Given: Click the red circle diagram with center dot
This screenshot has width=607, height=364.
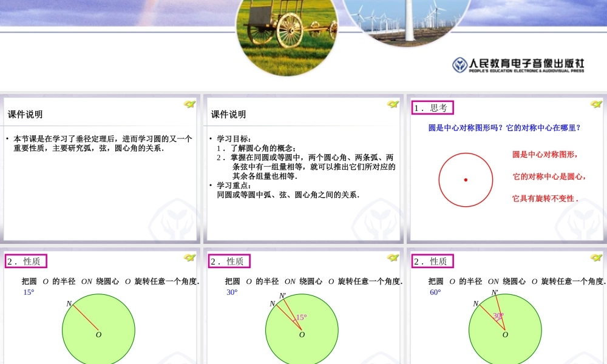Looking at the screenshot, I should pyautogui.click(x=466, y=180).
